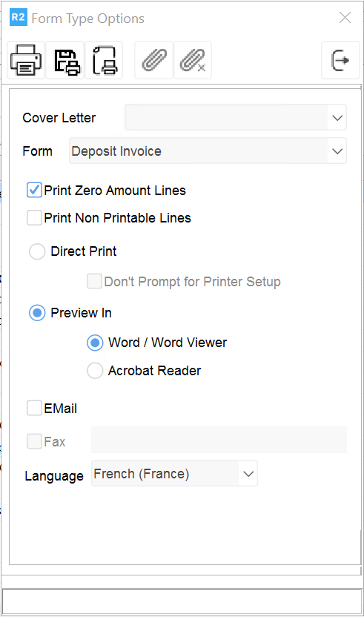The width and height of the screenshot is (364, 617).
Task: Choose Acrobat Reader preview option
Action: [95, 370]
